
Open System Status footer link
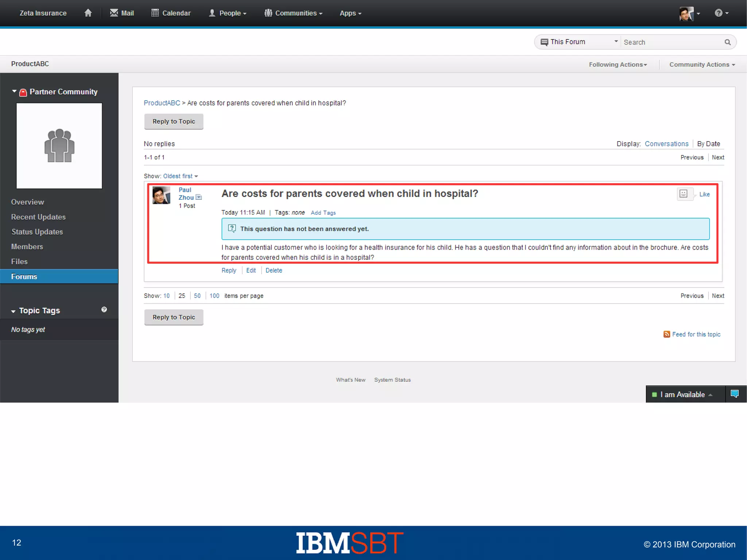coord(392,380)
